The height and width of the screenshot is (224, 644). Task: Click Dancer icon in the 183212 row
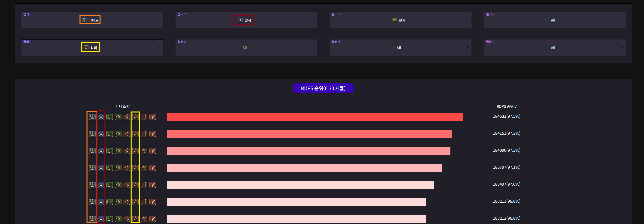click(x=144, y=219)
